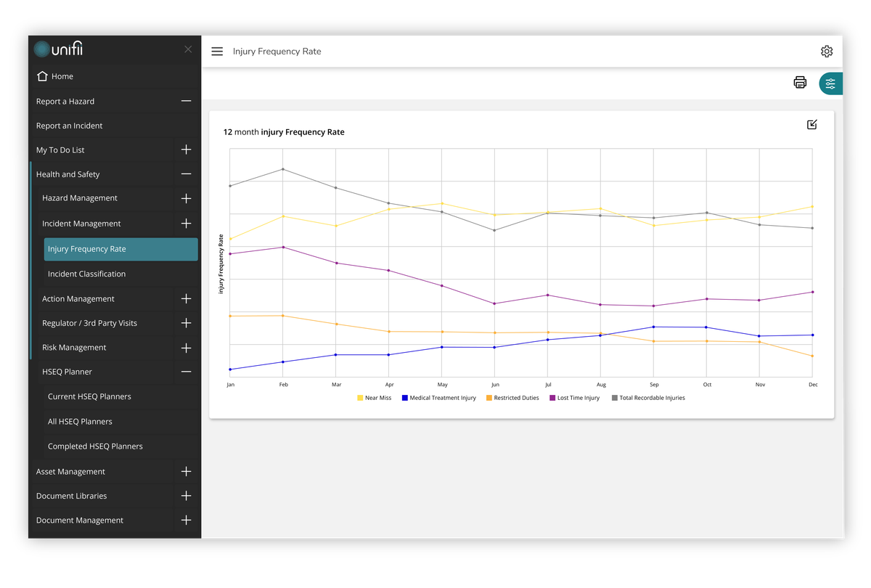Open Current HSEQ Planners menu item

pos(89,396)
